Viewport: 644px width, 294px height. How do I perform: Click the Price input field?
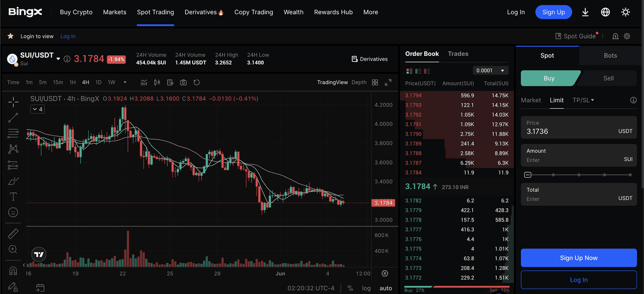point(579,127)
